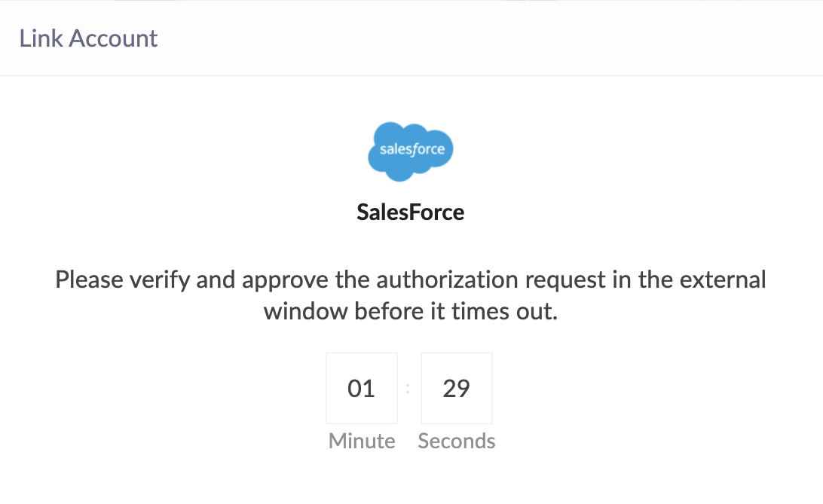823x504 pixels.
Task: Click the "Minute" label under the timer
Action: (362, 441)
